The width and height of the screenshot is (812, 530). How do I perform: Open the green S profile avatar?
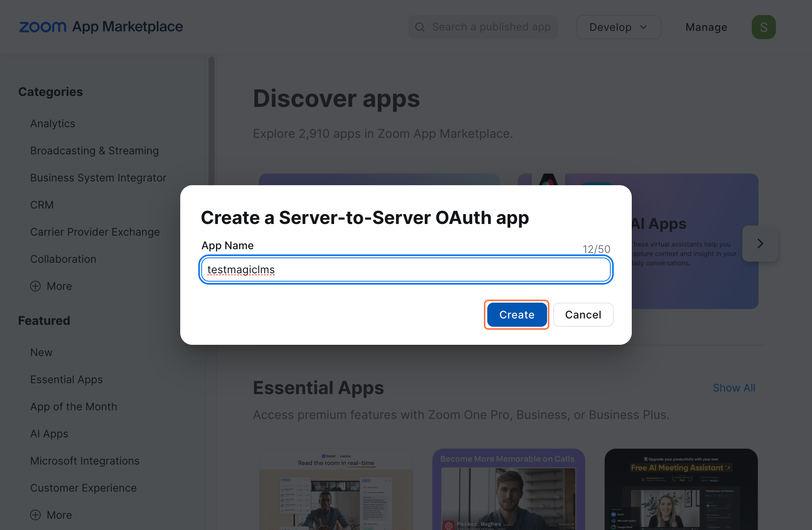coord(763,27)
